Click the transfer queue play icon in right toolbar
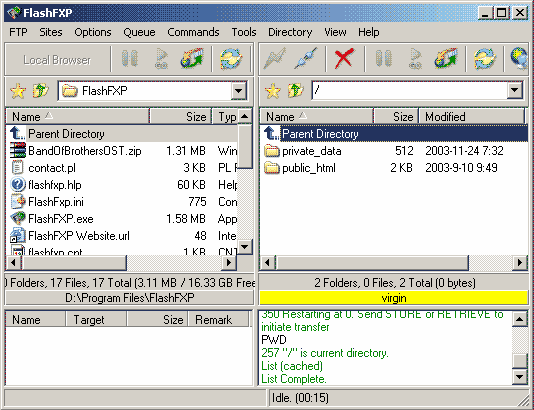Viewport: 534px width, 410px height. (415, 59)
